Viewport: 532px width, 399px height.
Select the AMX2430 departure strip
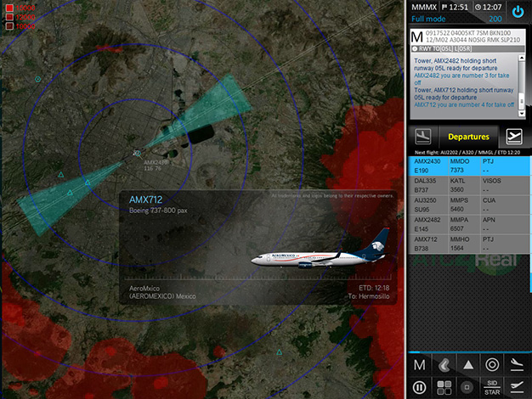click(x=470, y=166)
